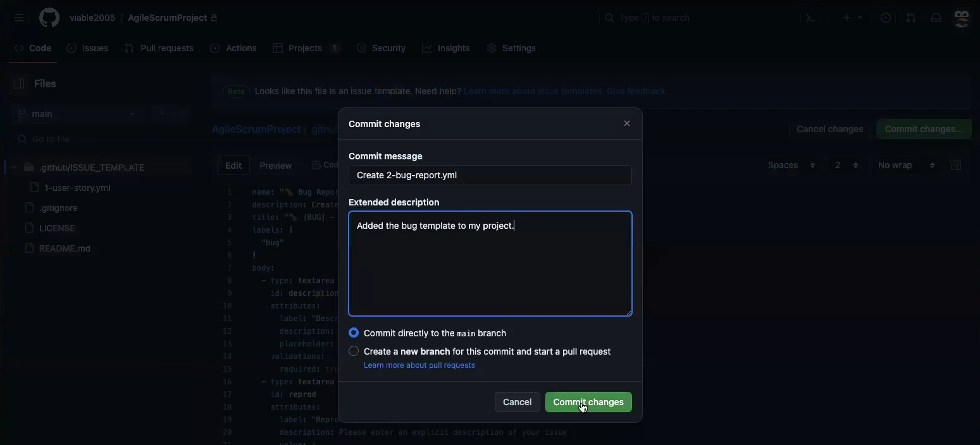The image size is (980, 445).
Task: Open the Spaces indent mode dropdown
Action: tap(791, 165)
